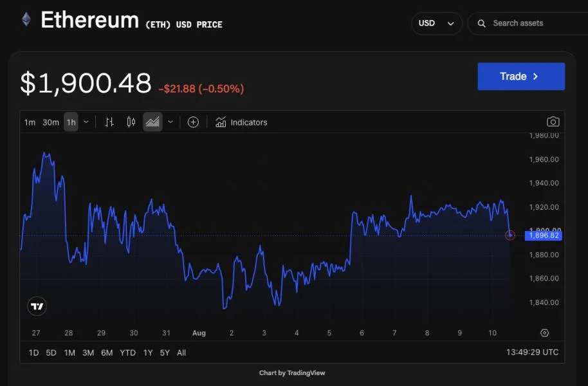The height and width of the screenshot is (386, 588).
Task: Click the search magnifier icon
Action: 481,23
